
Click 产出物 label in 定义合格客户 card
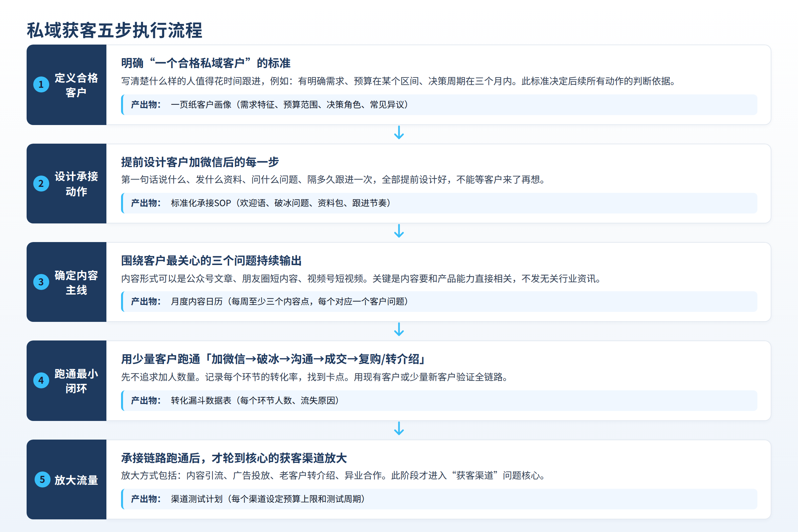point(146,104)
